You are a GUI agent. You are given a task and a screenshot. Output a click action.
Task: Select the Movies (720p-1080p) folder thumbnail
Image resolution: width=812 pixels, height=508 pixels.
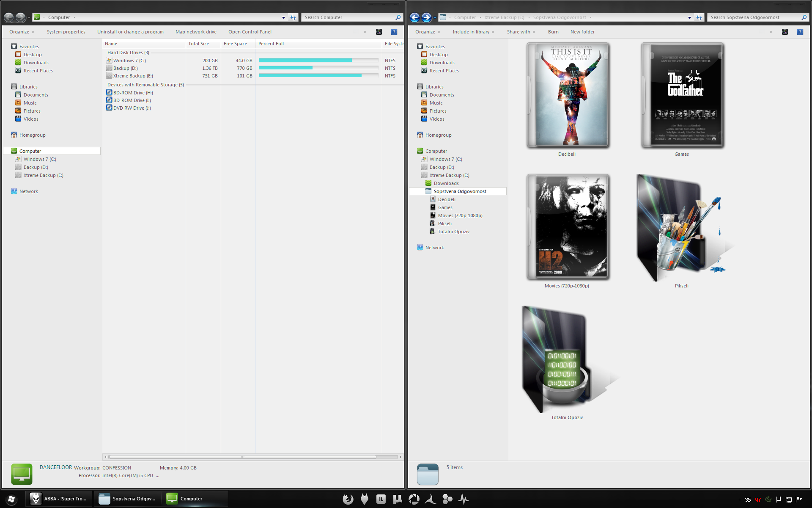pos(567,227)
